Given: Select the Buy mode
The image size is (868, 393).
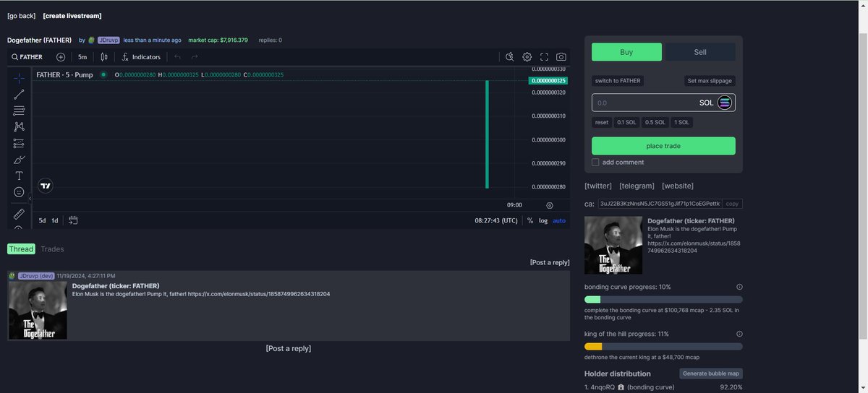Looking at the screenshot, I should tap(626, 52).
